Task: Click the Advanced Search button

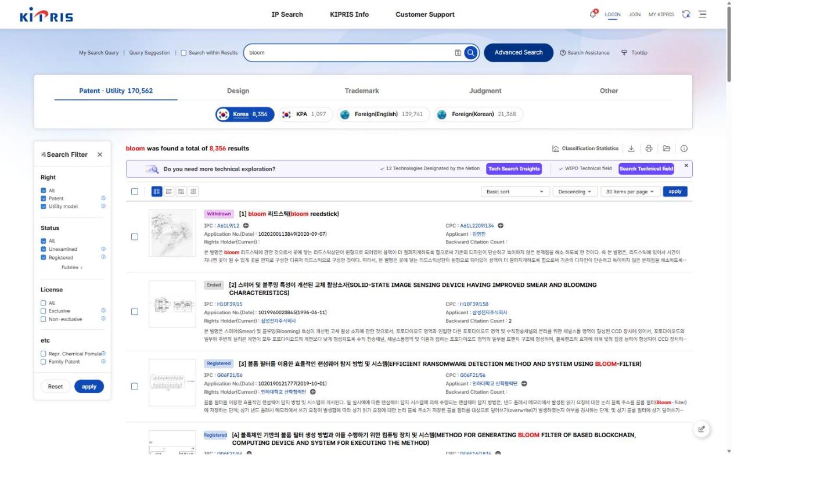Action: [519, 52]
